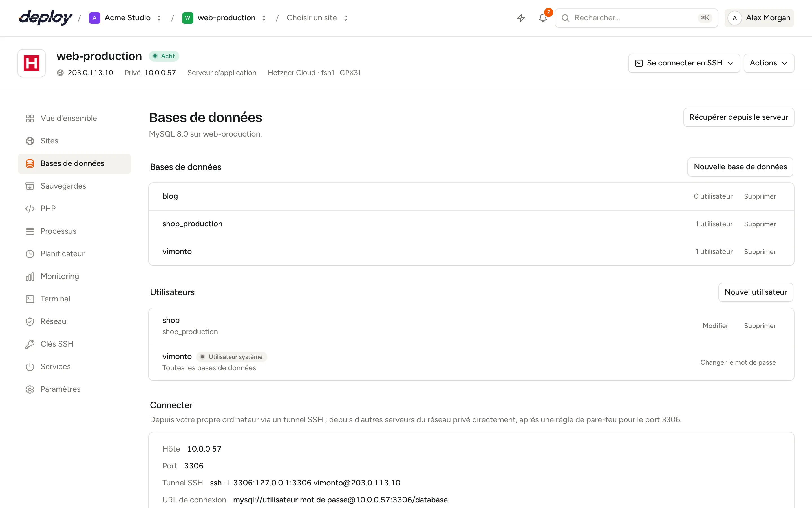Open Se connecter en SSH dropdown
The width and height of the screenshot is (812, 508).
click(684, 63)
